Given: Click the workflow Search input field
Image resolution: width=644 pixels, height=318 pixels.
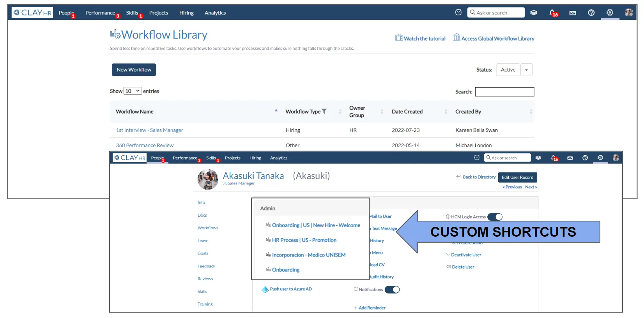Looking at the screenshot, I should 504,92.
